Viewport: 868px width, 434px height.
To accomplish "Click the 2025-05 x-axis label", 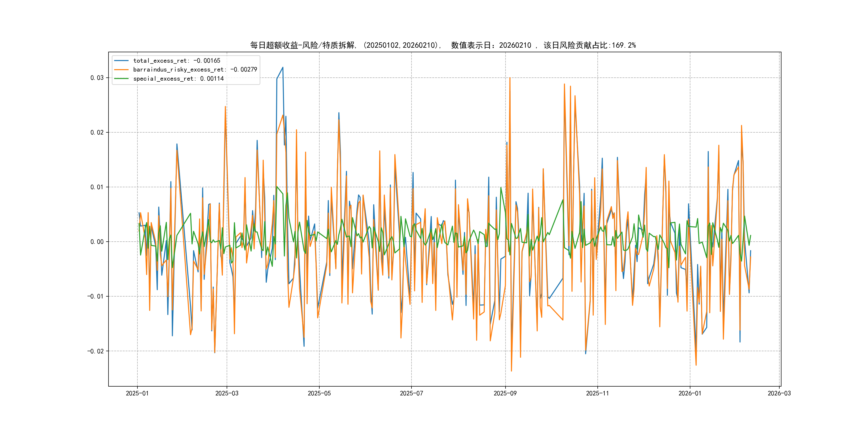I will coord(319,393).
